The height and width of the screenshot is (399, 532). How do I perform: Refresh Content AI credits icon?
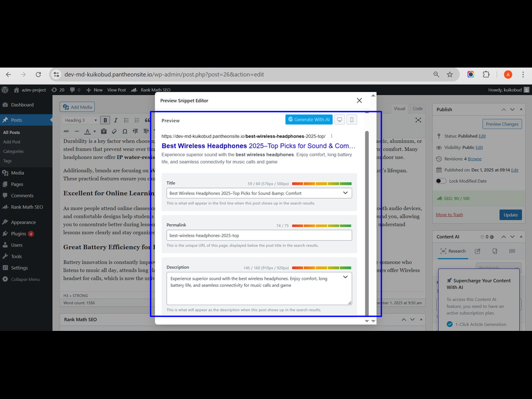tap(482, 237)
